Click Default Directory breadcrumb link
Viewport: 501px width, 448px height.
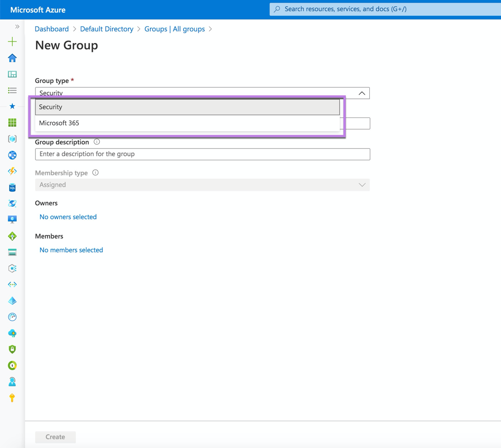tap(107, 29)
